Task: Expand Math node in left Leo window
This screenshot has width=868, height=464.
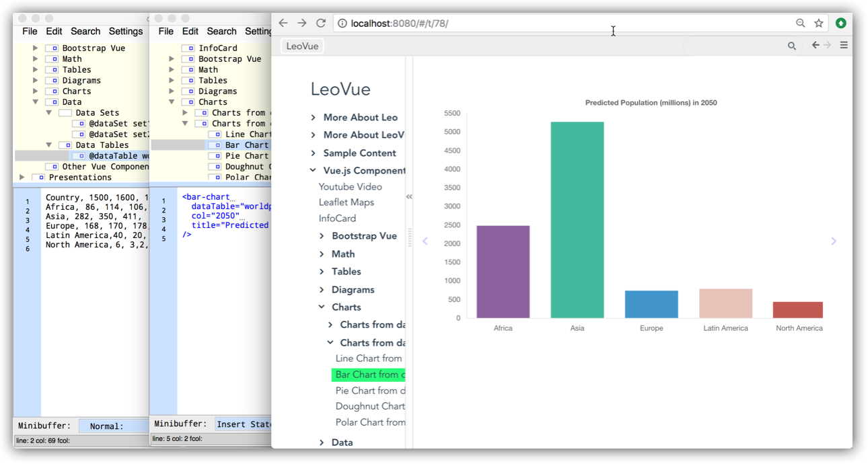Action: (36, 59)
